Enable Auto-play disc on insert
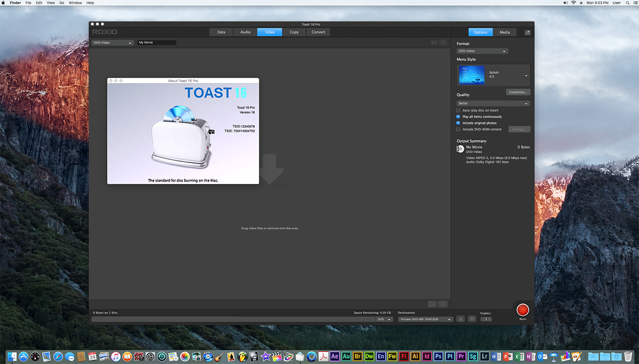This screenshot has width=639, height=364. (458, 110)
